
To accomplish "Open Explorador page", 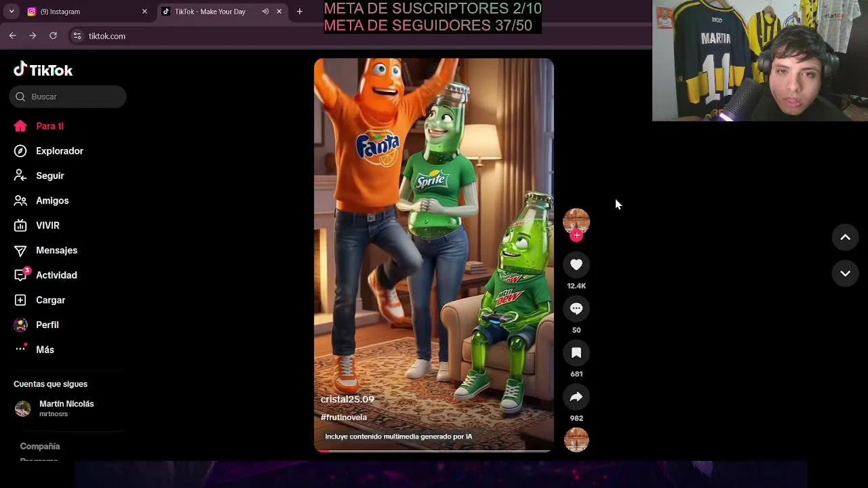I will (48, 151).
